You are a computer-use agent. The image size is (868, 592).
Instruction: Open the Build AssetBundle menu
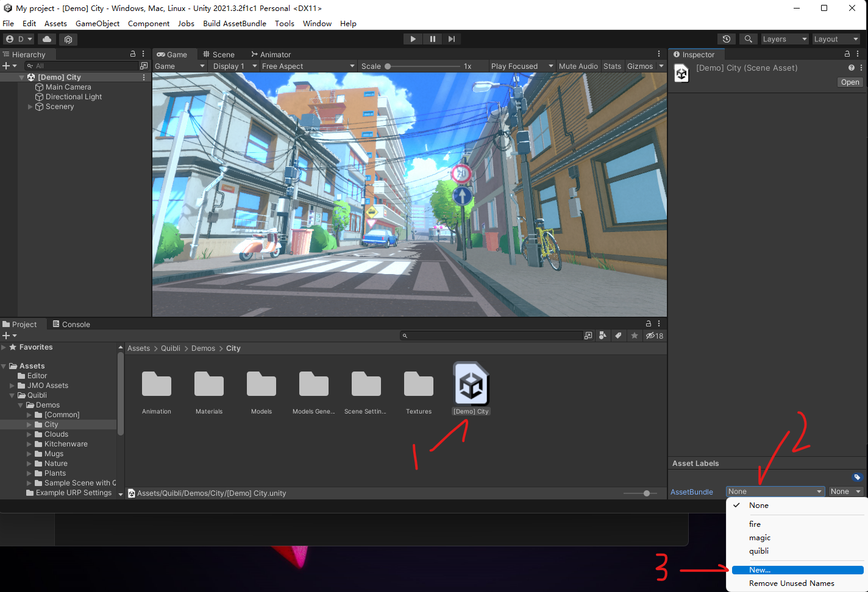coord(235,24)
